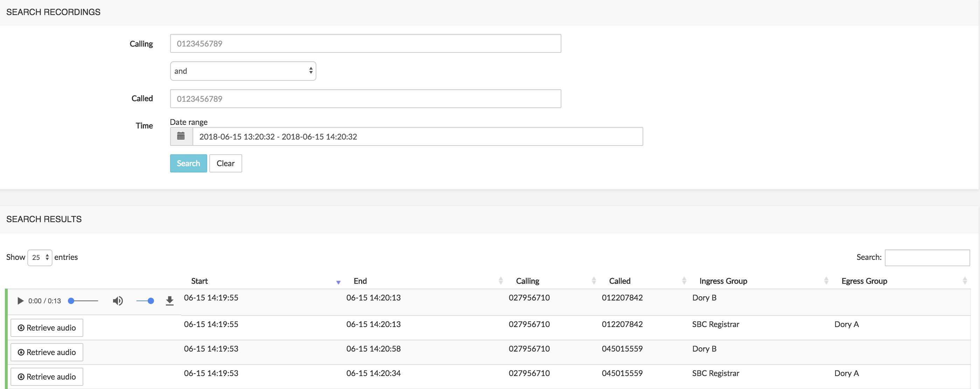
Task: Click the Calling number input field
Action: [366, 43]
